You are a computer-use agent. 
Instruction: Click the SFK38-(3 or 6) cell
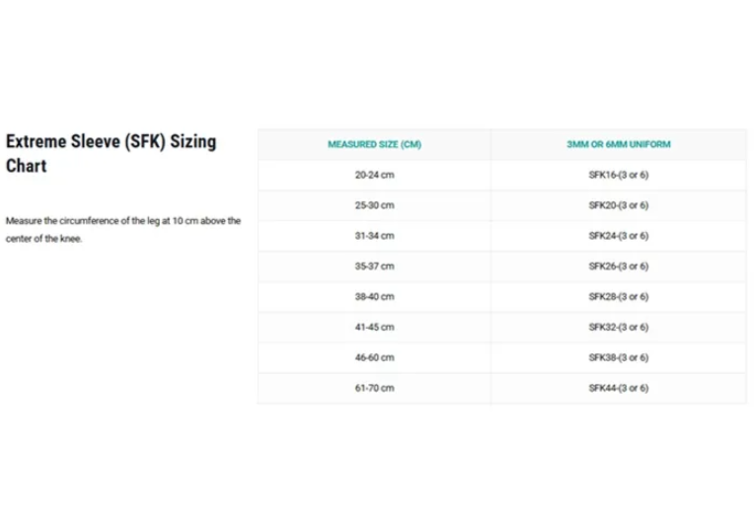[619, 357]
